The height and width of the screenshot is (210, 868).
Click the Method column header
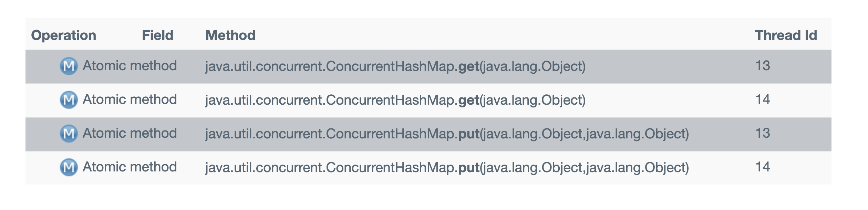coord(230,35)
